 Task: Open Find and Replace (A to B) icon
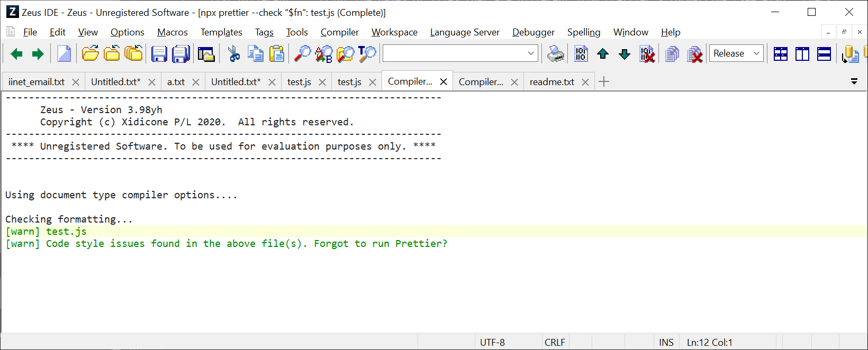[323, 54]
